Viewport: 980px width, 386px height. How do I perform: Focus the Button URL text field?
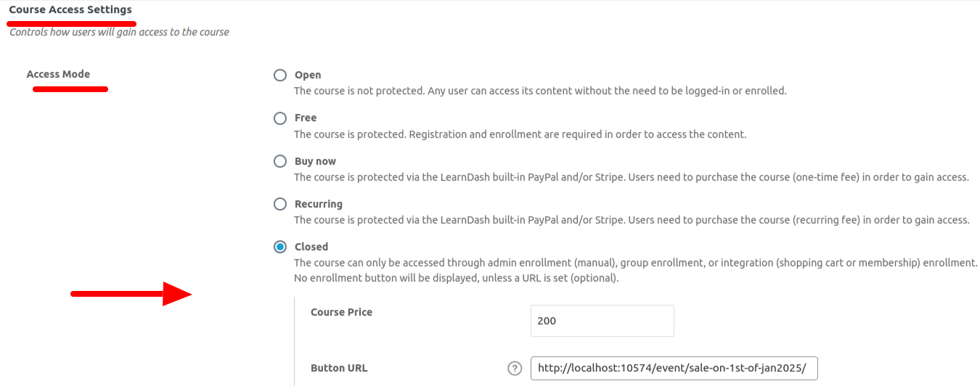pos(674,368)
